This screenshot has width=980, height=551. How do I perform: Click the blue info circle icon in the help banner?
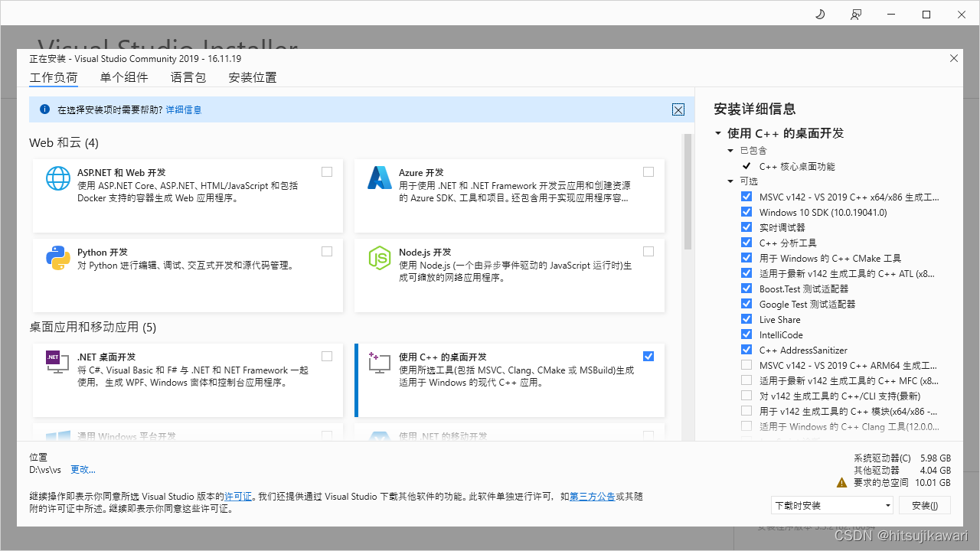click(x=45, y=109)
